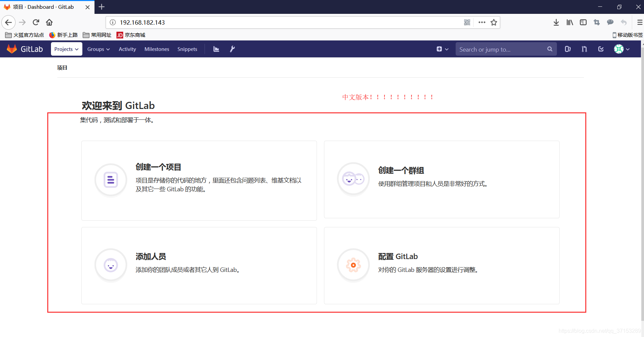Viewport: 644px width, 337px height.
Task: Click the 欢迎来到 GitLab heading
Action: click(x=118, y=106)
